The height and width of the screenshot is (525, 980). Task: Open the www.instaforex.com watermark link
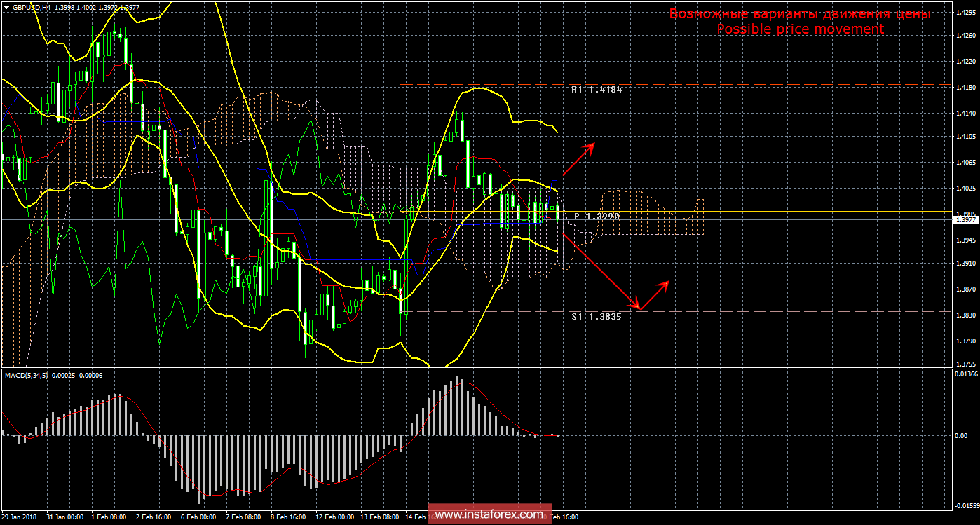(490, 515)
